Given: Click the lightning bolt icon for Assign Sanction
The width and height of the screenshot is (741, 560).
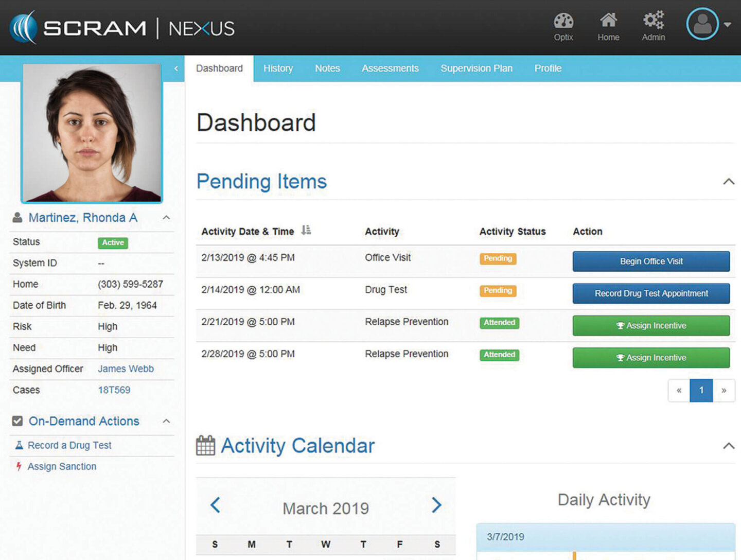Looking at the screenshot, I should [19, 466].
